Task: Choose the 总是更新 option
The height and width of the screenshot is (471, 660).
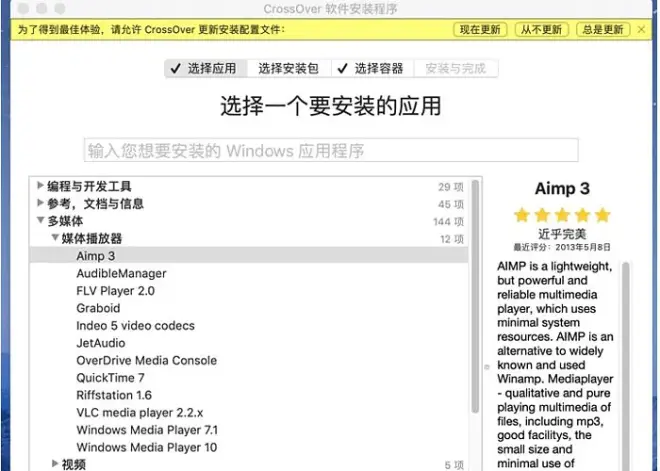Action: pos(603,29)
